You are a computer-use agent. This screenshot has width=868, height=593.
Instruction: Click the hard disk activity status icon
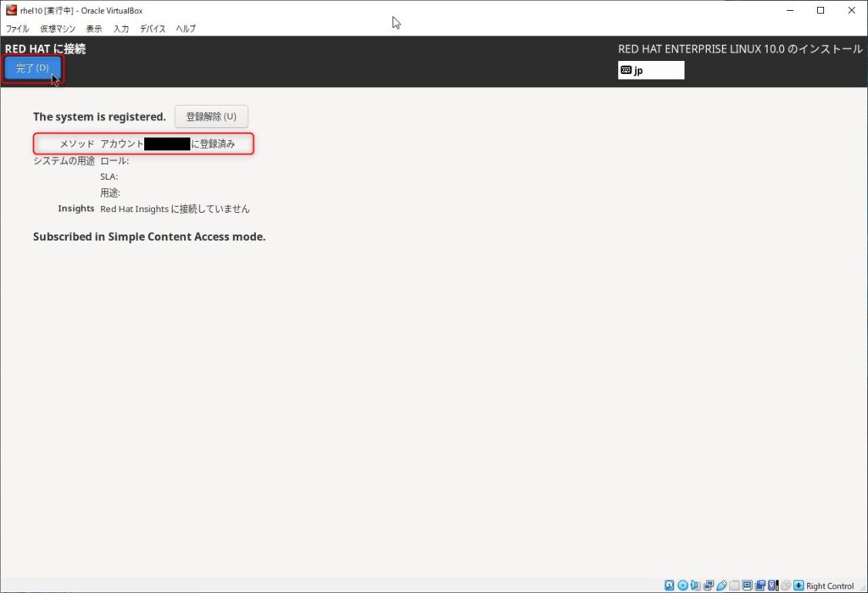(670, 585)
